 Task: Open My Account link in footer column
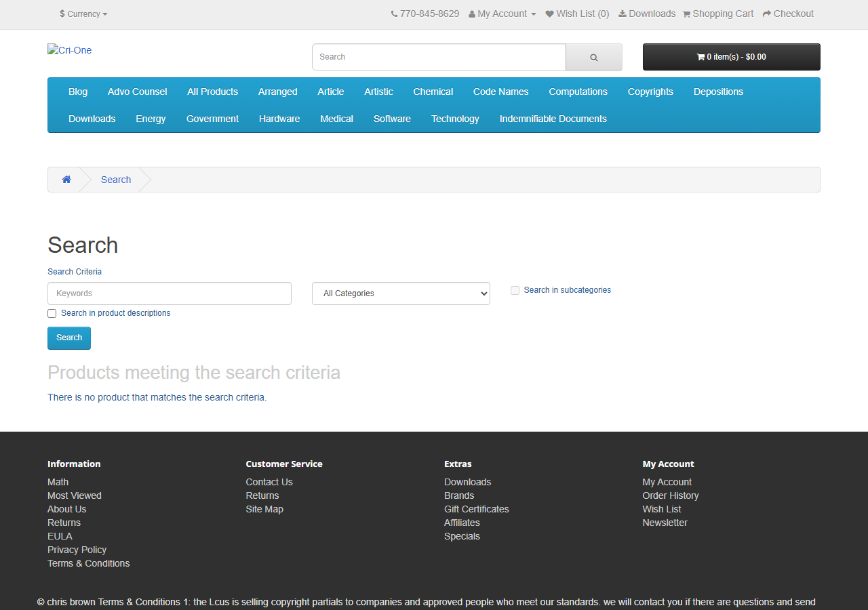point(667,482)
